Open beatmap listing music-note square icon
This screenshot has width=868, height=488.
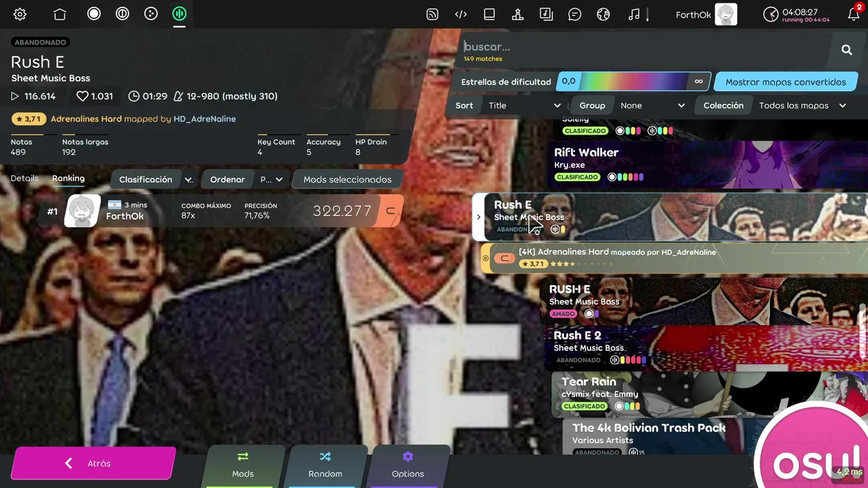pyautogui.click(x=546, y=14)
